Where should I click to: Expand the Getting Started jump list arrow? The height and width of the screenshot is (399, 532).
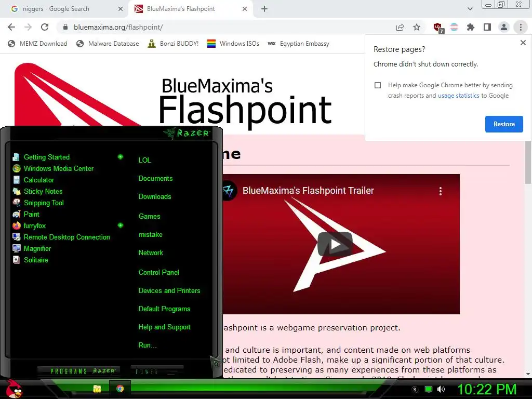[x=120, y=157]
